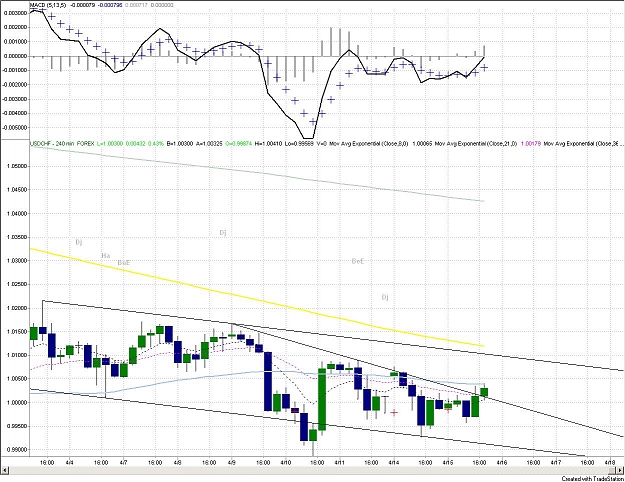
Task: Click the 1.02000 price axis label
Action: (17, 308)
